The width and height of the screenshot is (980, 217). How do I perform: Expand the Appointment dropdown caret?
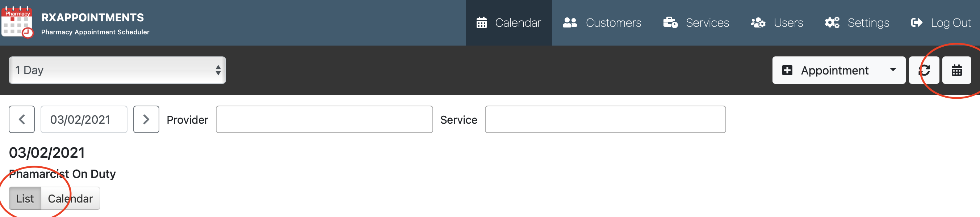[892, 70]
